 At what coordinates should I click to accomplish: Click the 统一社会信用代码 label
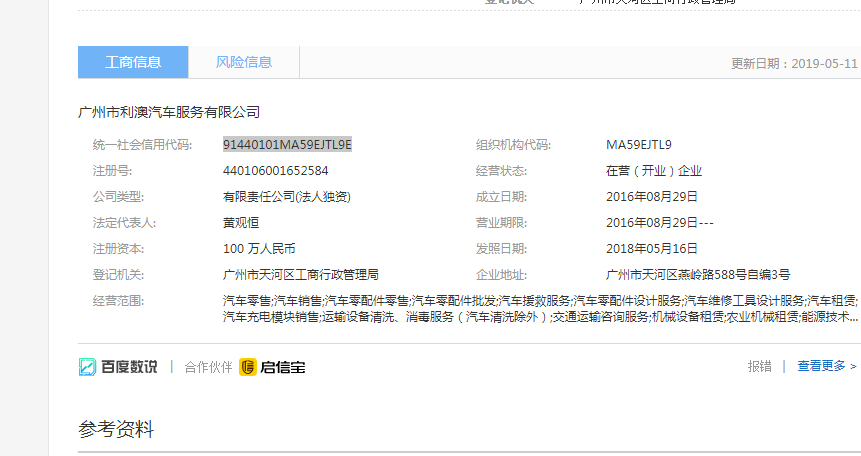click(x=142, y=145)
